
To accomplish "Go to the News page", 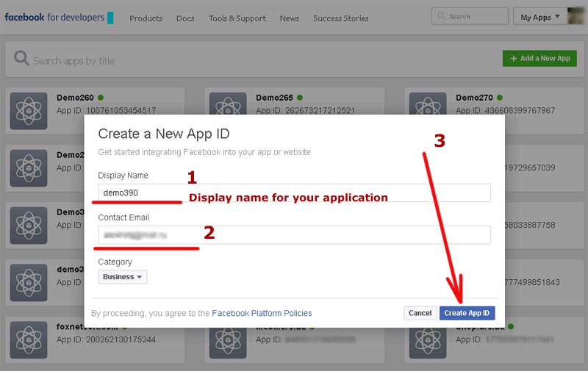I will point(290,18).
